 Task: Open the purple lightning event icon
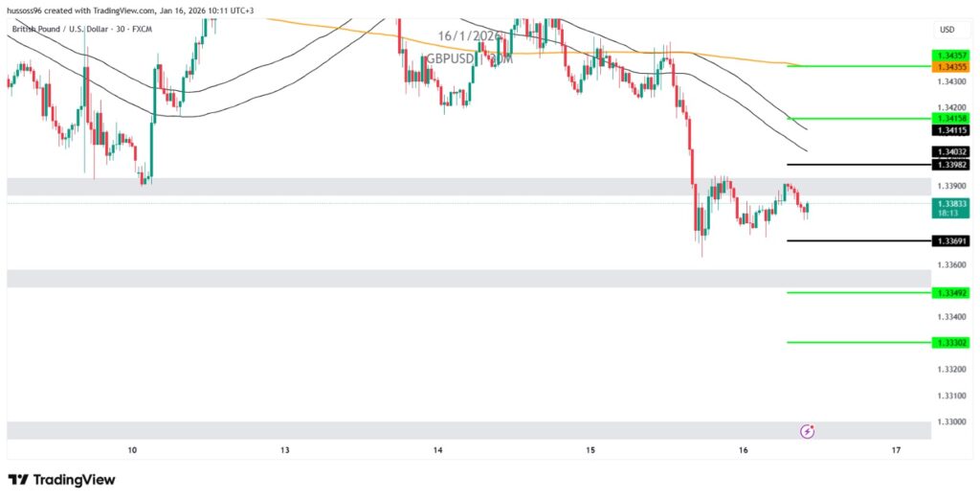pyautogui.click(x=807, y=431)
